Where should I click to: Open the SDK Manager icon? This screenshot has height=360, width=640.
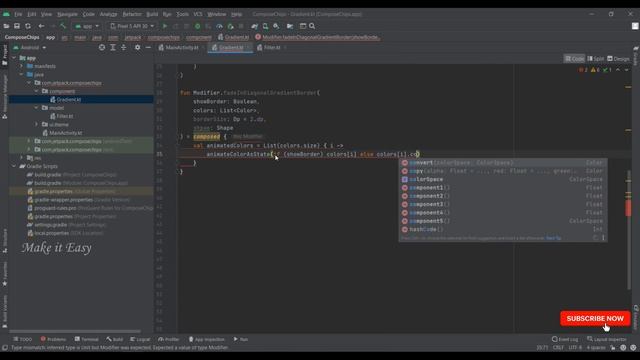click(x=276, y=26)
